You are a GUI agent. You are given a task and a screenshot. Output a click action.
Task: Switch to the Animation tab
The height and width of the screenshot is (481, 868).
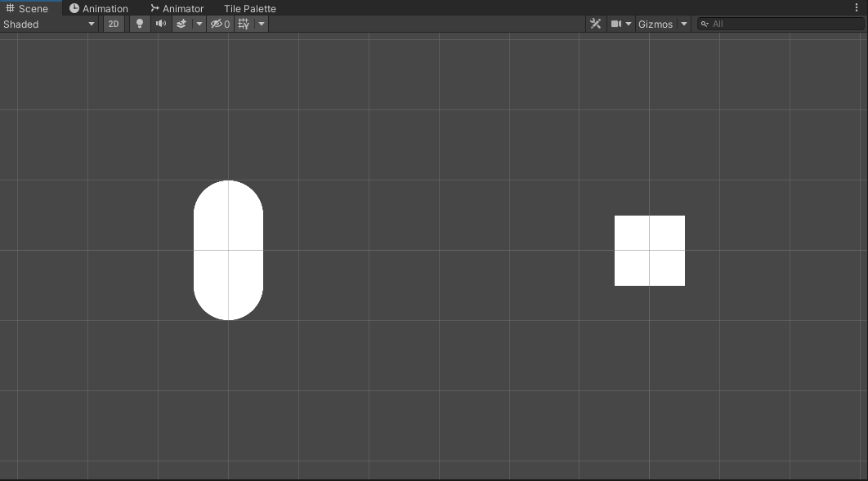click(99, 8)
